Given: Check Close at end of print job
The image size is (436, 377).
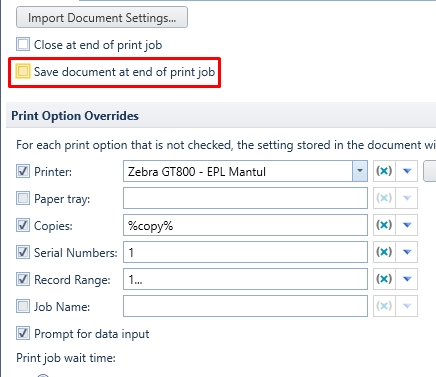Looking at the screenshot, I should pyautogui.click(x=23, y=44).
